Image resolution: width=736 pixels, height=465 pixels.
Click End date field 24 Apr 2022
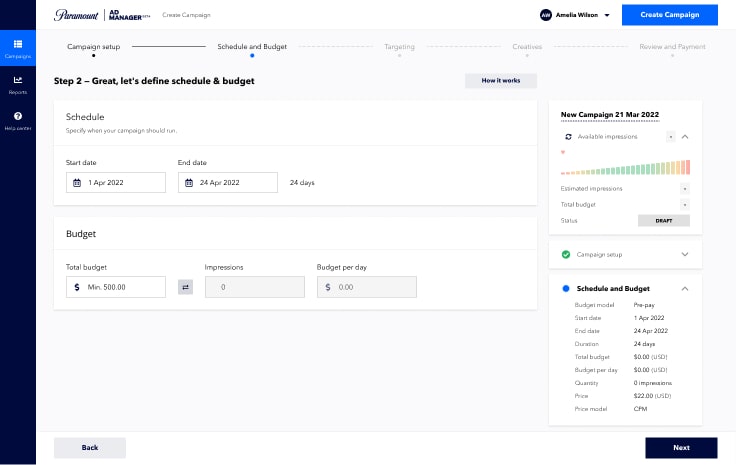click(x=228, y=183)
